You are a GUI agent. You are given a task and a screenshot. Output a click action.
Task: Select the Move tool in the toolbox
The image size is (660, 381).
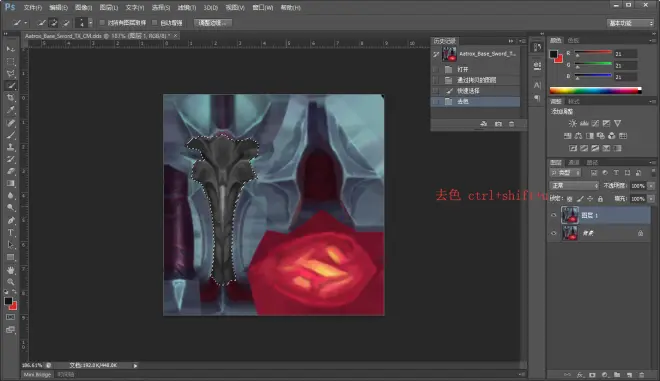click(x=11, y=49)
